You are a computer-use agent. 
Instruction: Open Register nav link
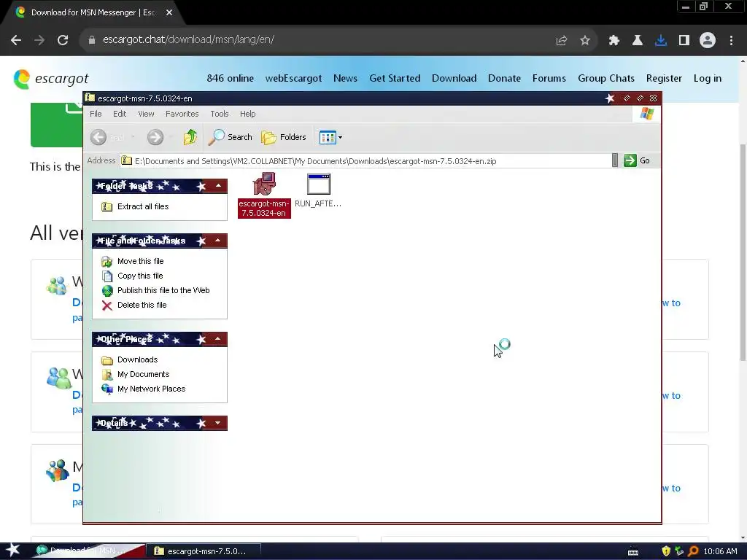coord(664,79)
